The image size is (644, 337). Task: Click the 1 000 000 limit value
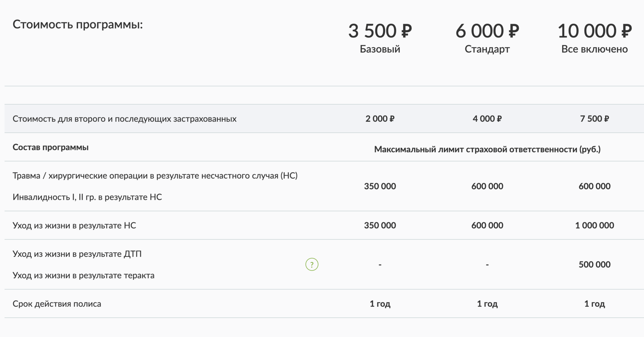click(x=595, y=225)
